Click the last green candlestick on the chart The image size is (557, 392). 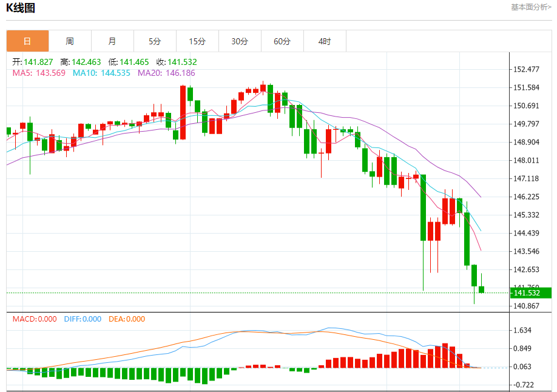coord(482,289)
